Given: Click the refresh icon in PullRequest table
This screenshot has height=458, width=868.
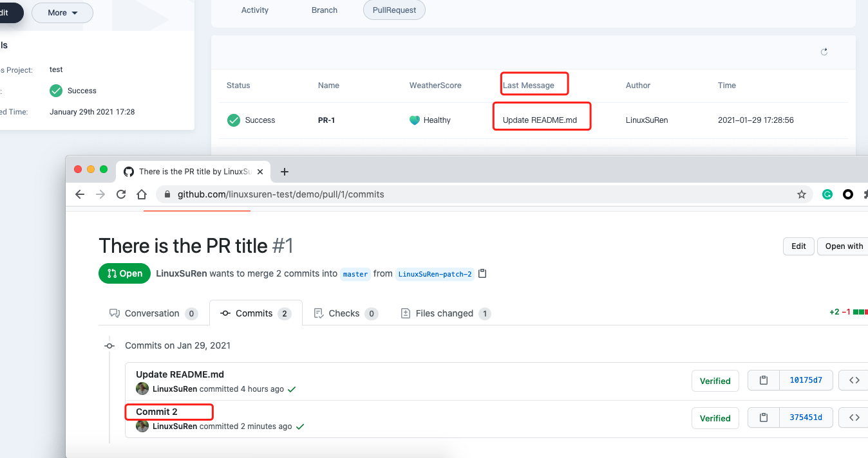Looking at the screenshot, I should [x=824, y=52].
